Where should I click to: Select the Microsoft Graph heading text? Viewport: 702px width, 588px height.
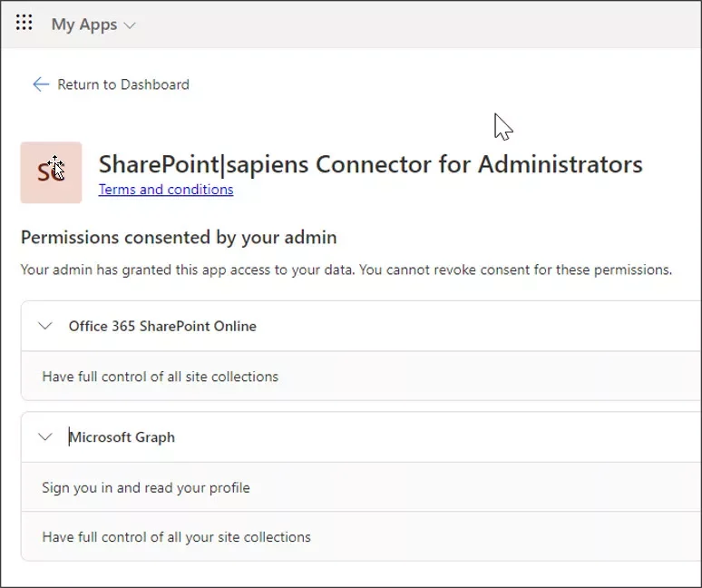click(x=122, y=437)
